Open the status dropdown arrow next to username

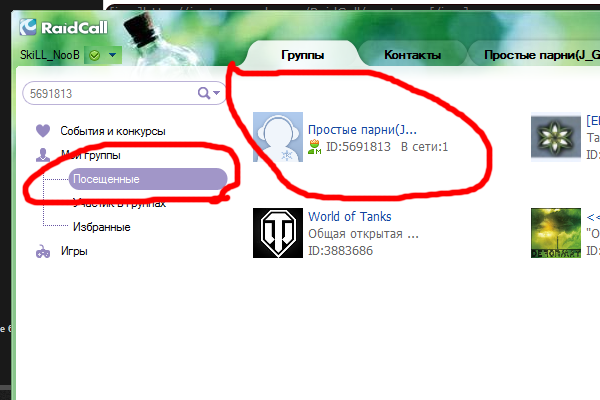113,55
